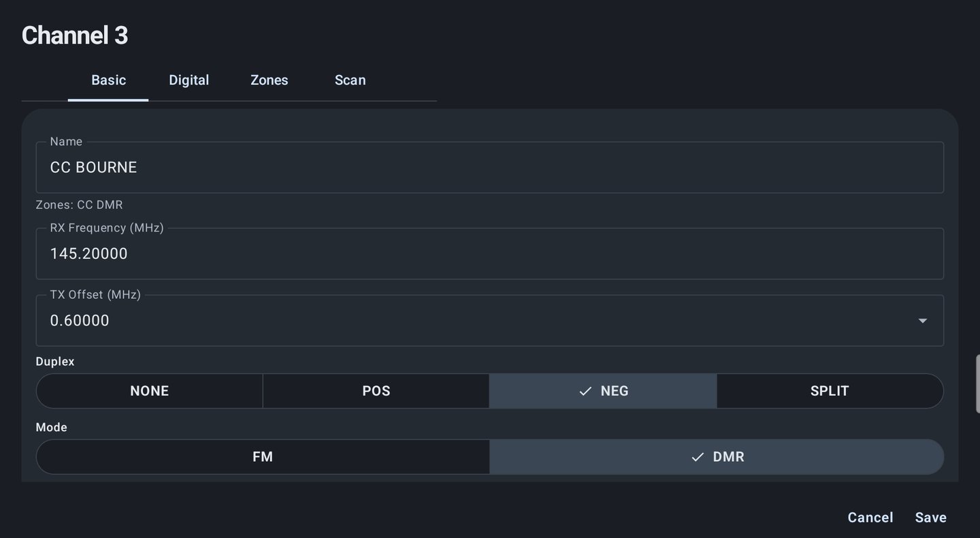
Task: Open the TX Offset dropdown
Action: [489, 320]
